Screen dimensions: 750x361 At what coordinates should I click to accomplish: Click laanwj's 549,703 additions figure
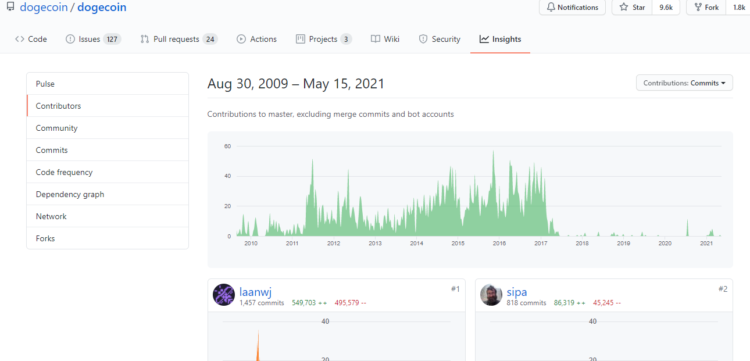[x=309, y=303]
